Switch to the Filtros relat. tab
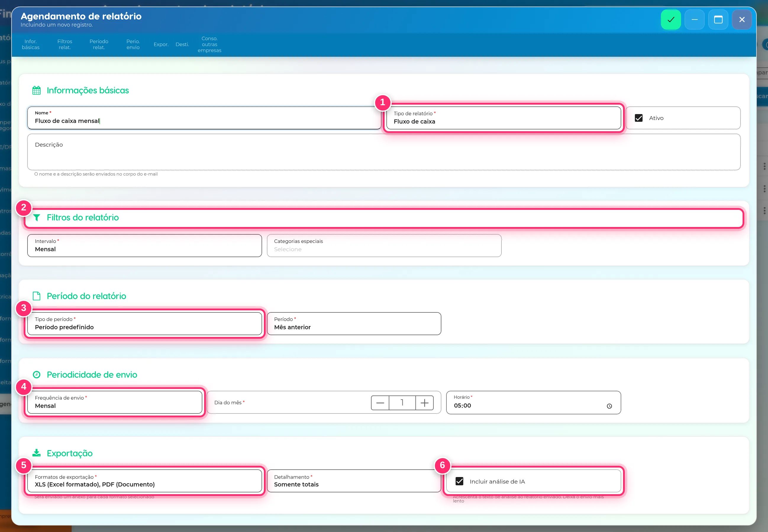The width and height of the screenshot is (768, 532). click(65, 44)
